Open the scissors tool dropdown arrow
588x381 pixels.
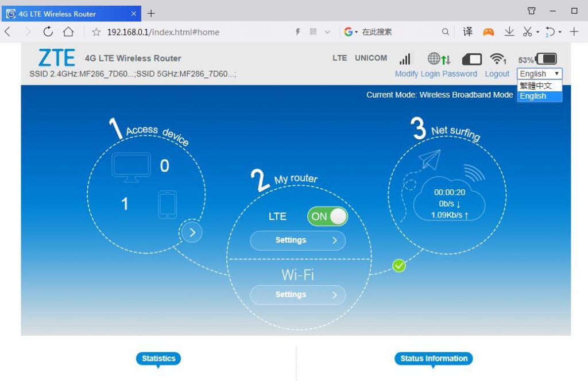(537, 32)
